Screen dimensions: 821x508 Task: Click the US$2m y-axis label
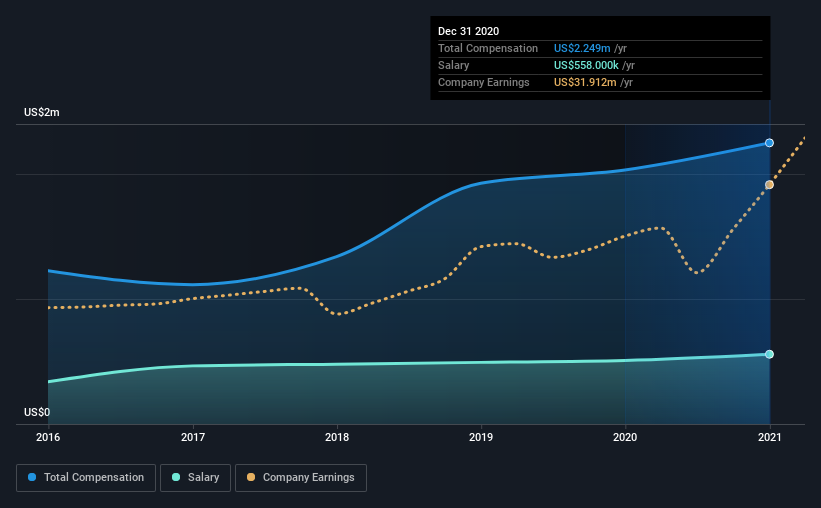41,113
